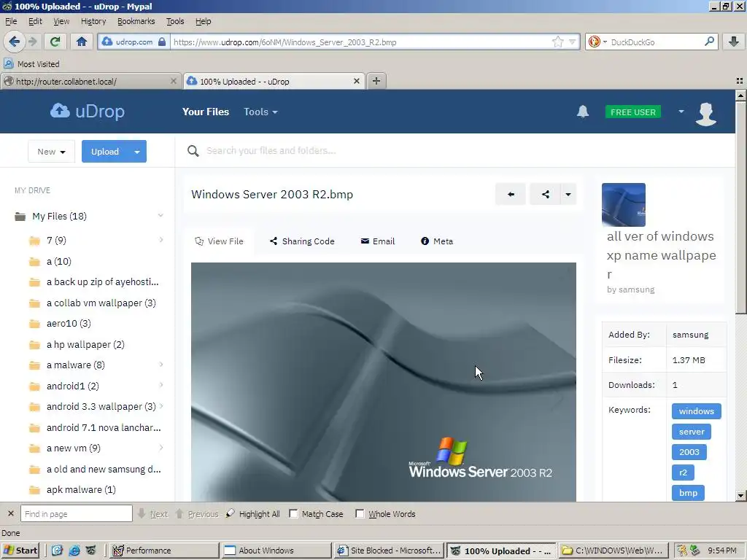Viewport: 747px width, 560px height.
Task: Open the URL bar history dropdown
Action: pos(572,42)
